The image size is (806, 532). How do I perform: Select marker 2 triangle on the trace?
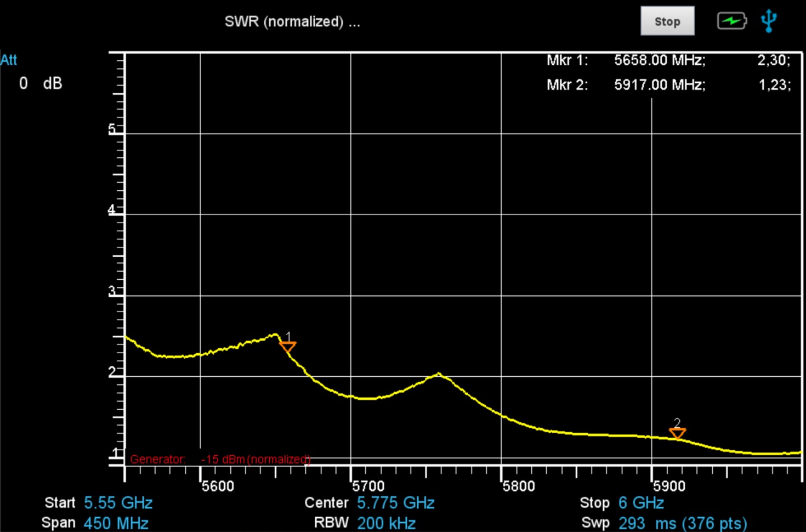click(677, 433)
